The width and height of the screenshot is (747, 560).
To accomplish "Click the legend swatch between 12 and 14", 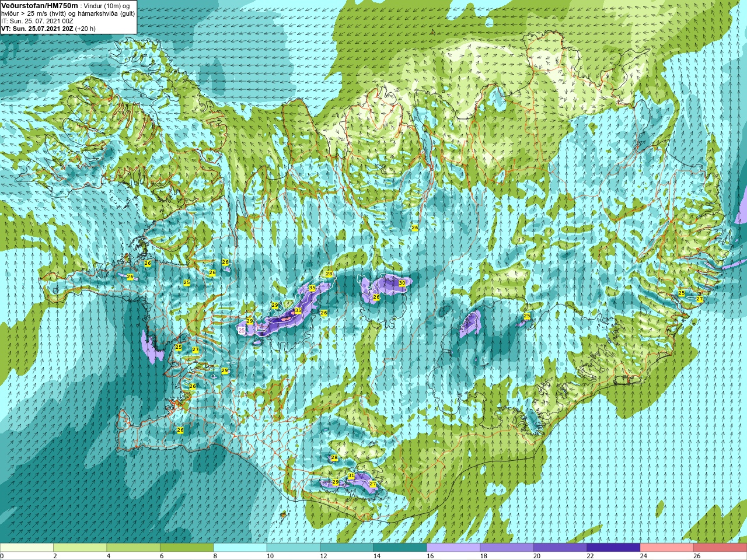I will click(347, 548).
